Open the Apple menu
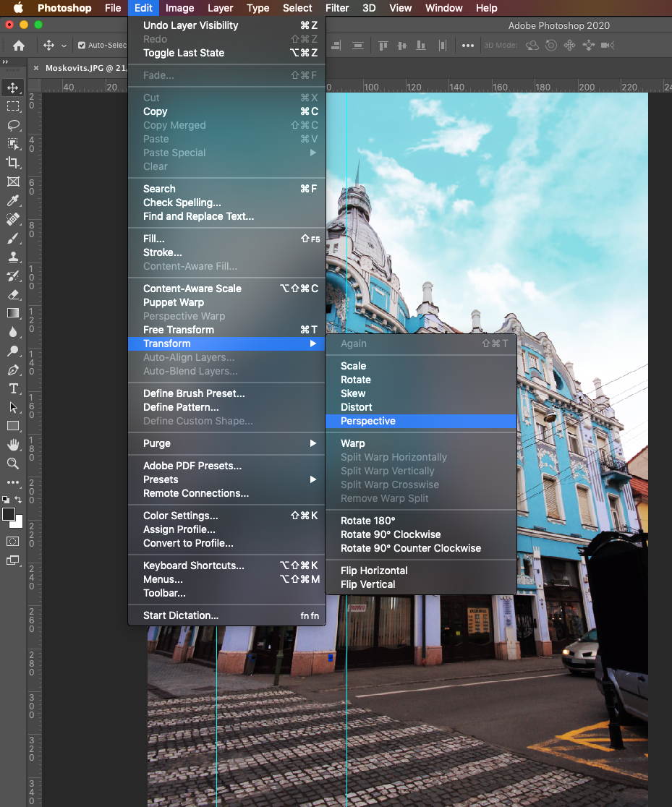The image size is (672, 807). point(19,8)
